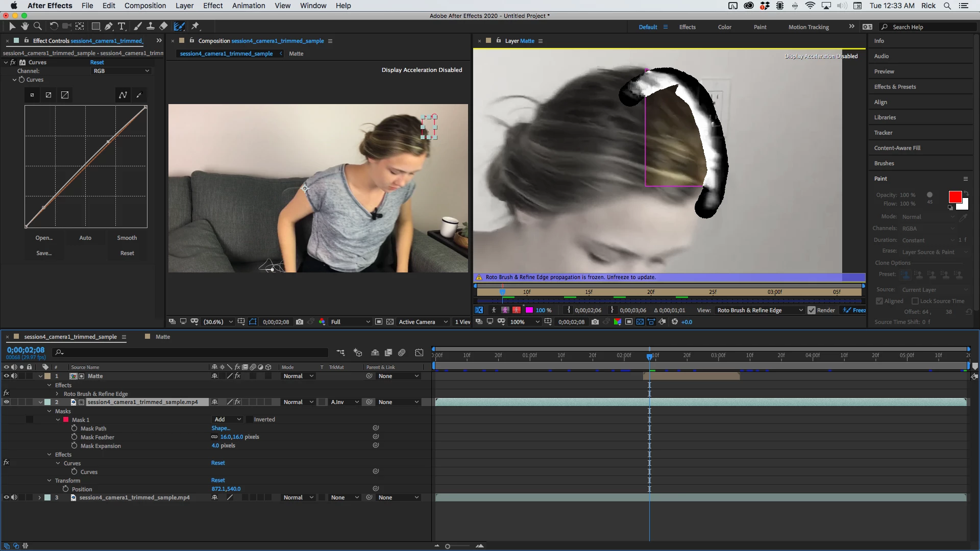
Task: Hide the Matte layer with eye icon
Action: tap(7, 376)
